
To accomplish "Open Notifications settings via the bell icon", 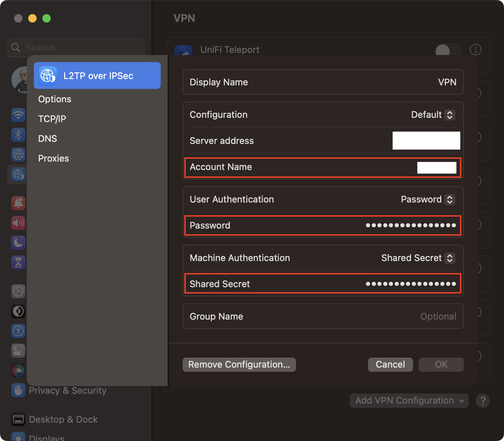I will point(18,203).
